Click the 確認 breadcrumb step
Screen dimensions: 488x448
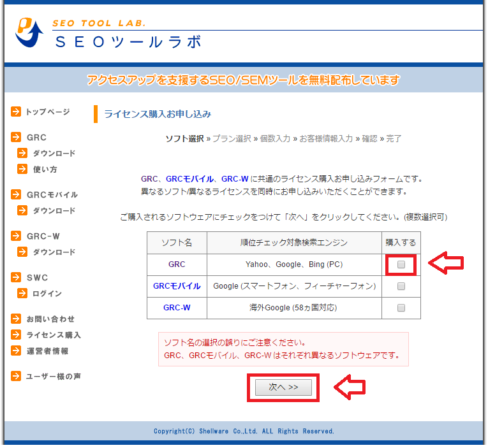click(369, 138)
